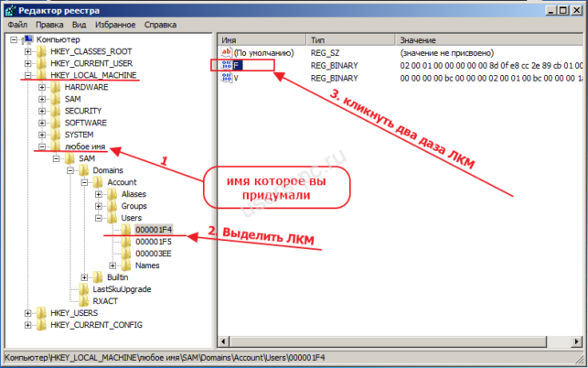The image size is (588, 368).
Task: Click the SOFTWARE folder icon
Action: point(56,123)
